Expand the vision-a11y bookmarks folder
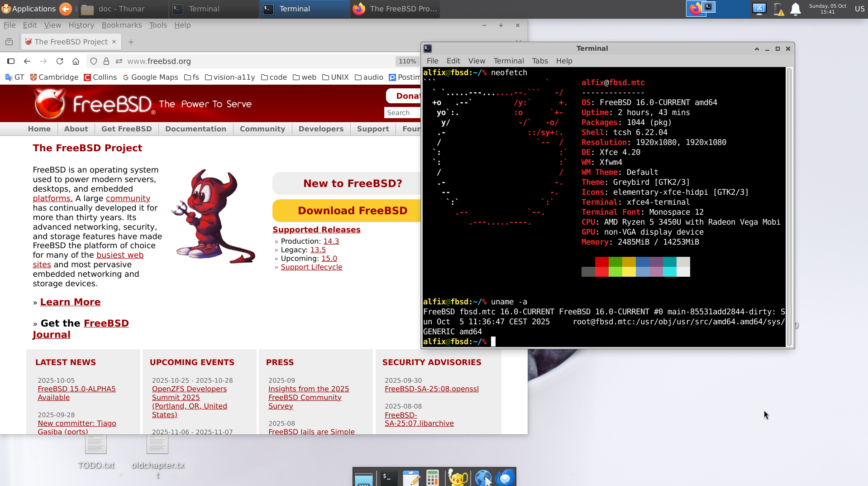Screen dimensions: 868x486 [230, 77]
